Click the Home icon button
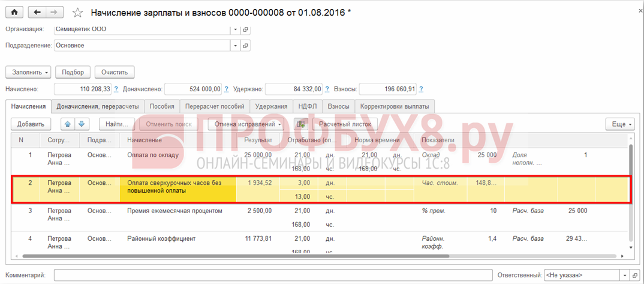Viewport: 644px width, 284px height. click(14, 12)
